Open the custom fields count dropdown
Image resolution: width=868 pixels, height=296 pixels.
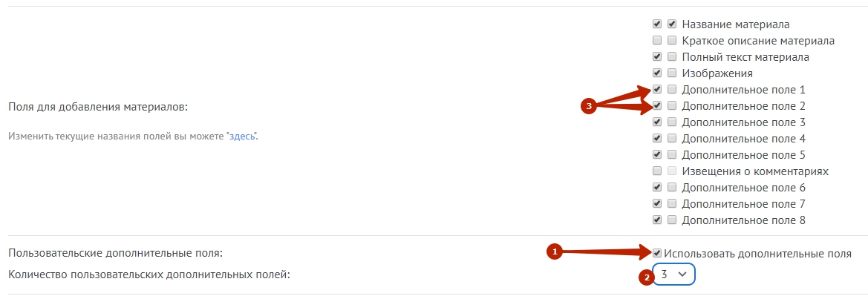(673, 274)
